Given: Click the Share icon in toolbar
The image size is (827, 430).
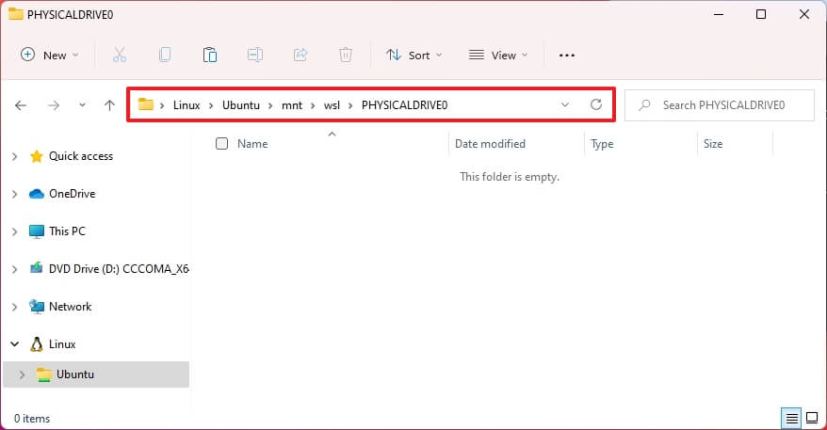Looking at the screenshot, I should pos(300,55).
